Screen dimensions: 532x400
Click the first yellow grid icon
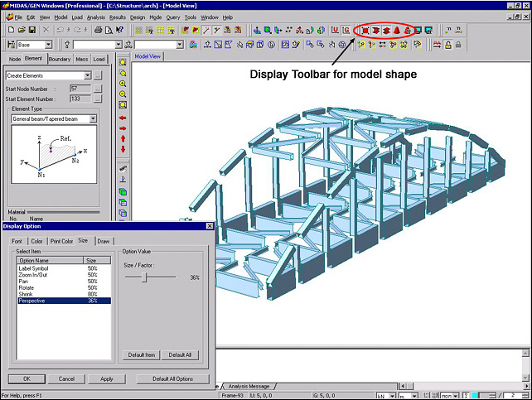coord(138,30)
